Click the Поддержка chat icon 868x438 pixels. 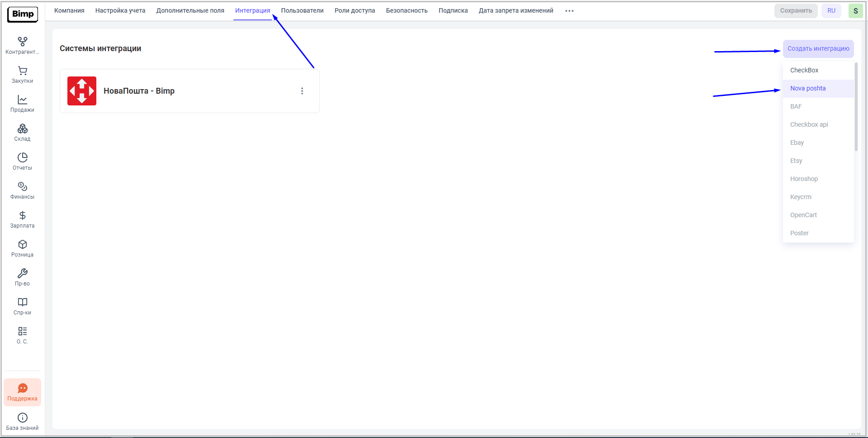pyautogui.click(x=22, y=388)
